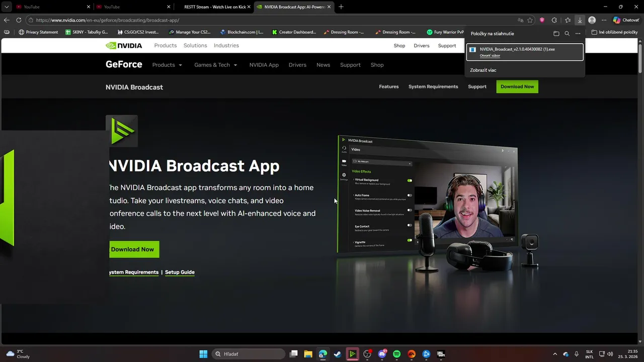This screenshot has width=644, height=362.
Task: Click the address bar URL
Action: (x=107, y=20)
